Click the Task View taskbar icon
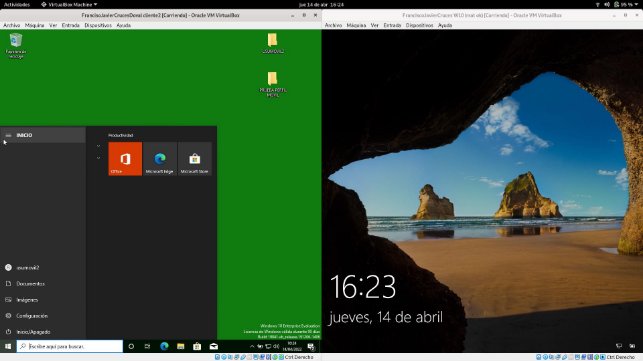The width and height of the screenshot is (643, 361). [147, 346]
